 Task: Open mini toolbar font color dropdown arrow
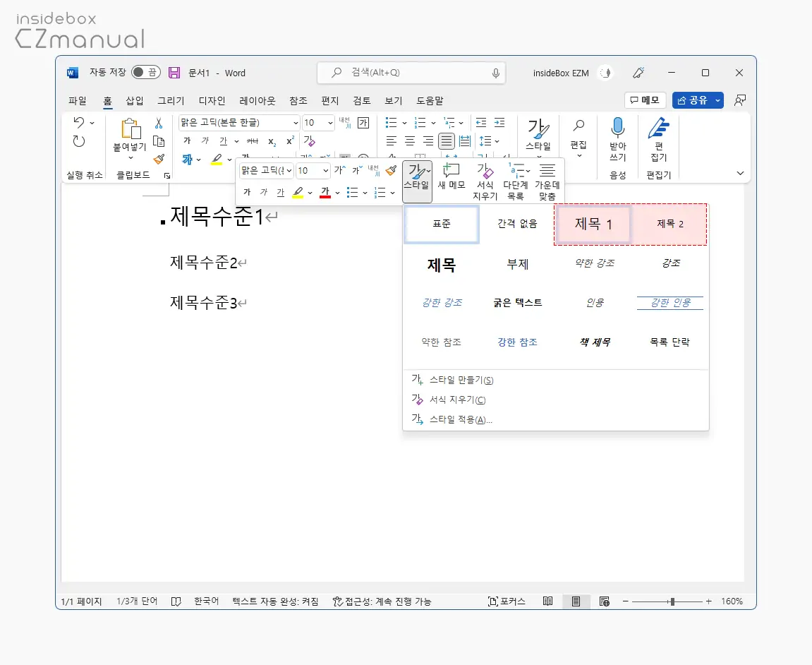point(338,193)
